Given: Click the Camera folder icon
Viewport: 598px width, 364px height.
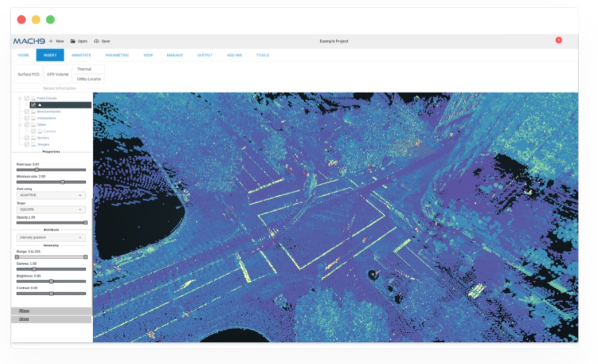Looking at the screenshot, I should (x=40, y=131).
